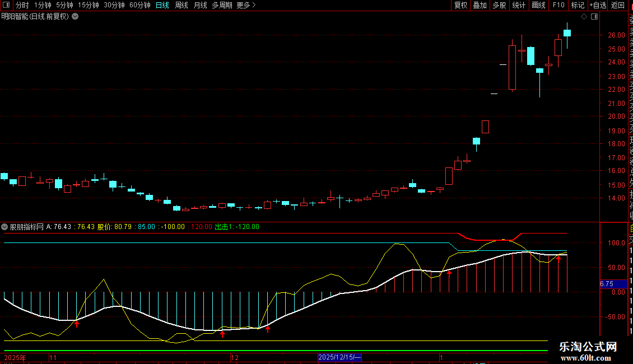This screenshot has height=364, width=633.
Task: Click the 股价: 80.79 indicator value
Action: click(x=115, y=227)
